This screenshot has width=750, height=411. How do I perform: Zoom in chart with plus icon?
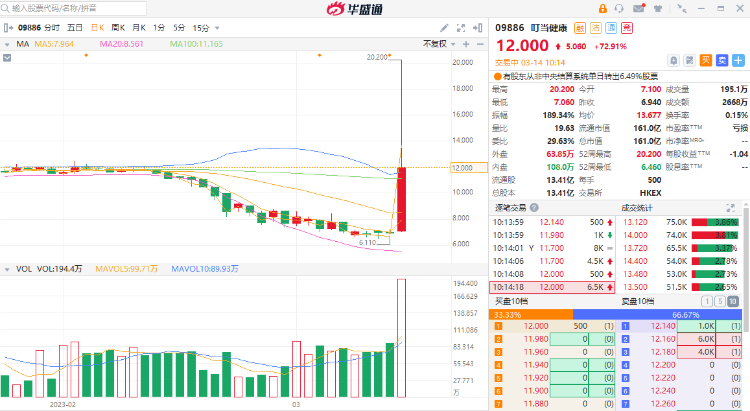[466, 44]
